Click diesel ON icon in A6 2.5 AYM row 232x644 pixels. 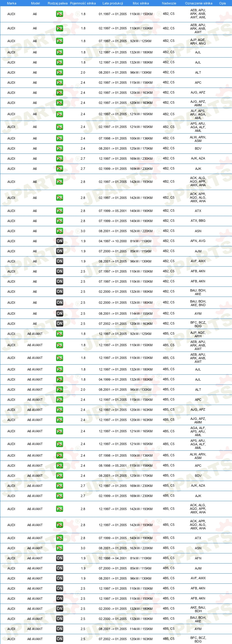(60, 314)
